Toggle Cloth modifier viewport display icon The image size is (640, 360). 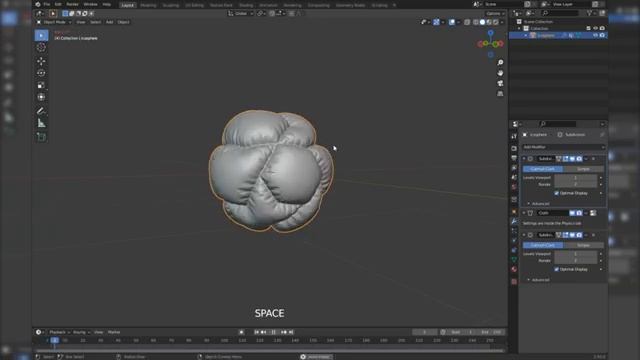point(572,213)
